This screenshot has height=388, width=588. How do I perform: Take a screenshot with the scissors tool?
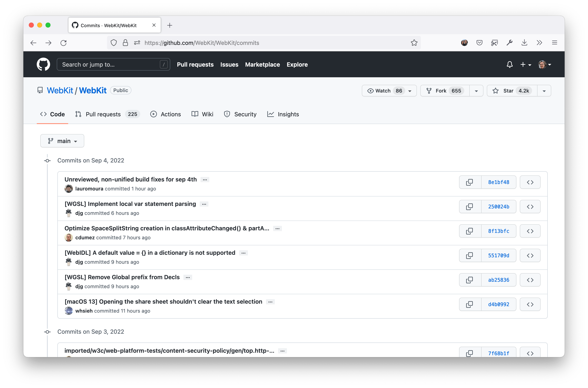(494, 43)
